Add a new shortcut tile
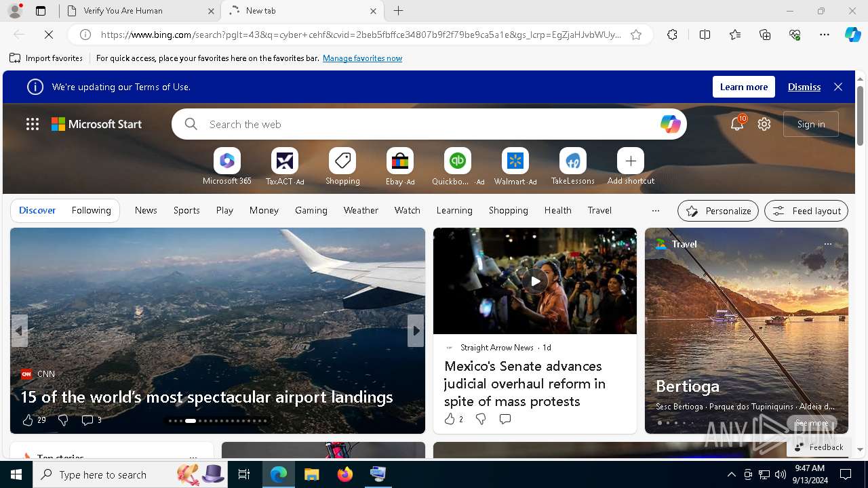Viewport: 868px width, 488px height. tap(631, 161)
